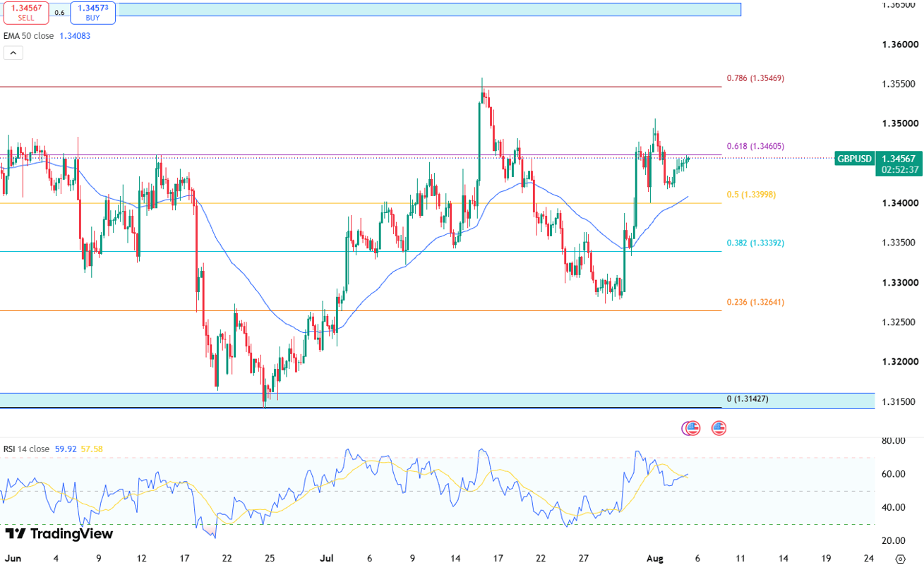Viewport: 924px width, 565px height.
Task: Click the 0.6 spread value between Sell and Buy
Action: pyautogui.click(x=59, y=12)
